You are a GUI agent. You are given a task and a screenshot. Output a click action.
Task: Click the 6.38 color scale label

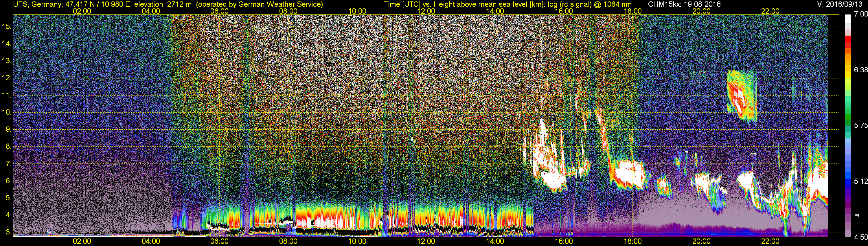[861, 70]
